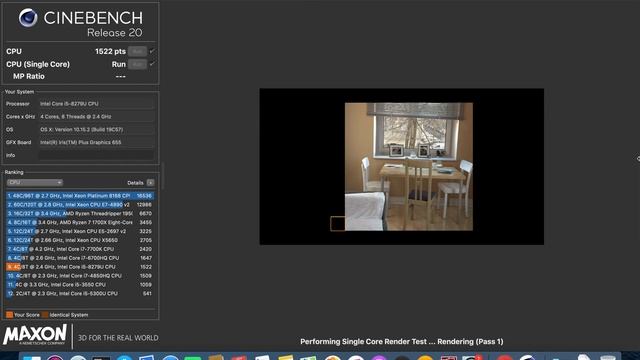This screenshot has height=360, width=640.
Task: Select ranking row 6 Intel Xeon CPU X5650
Action: click(x=80, y=240)
